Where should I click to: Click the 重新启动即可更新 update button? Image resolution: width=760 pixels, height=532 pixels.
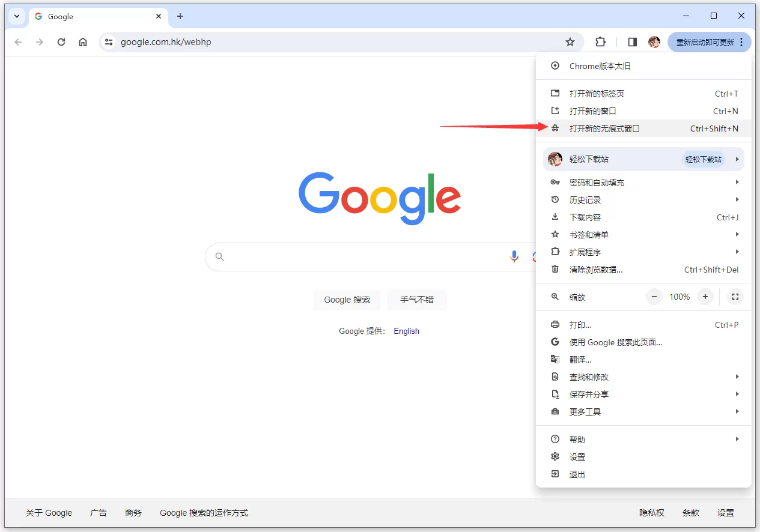pyautogui.click(x=710, y=42)
